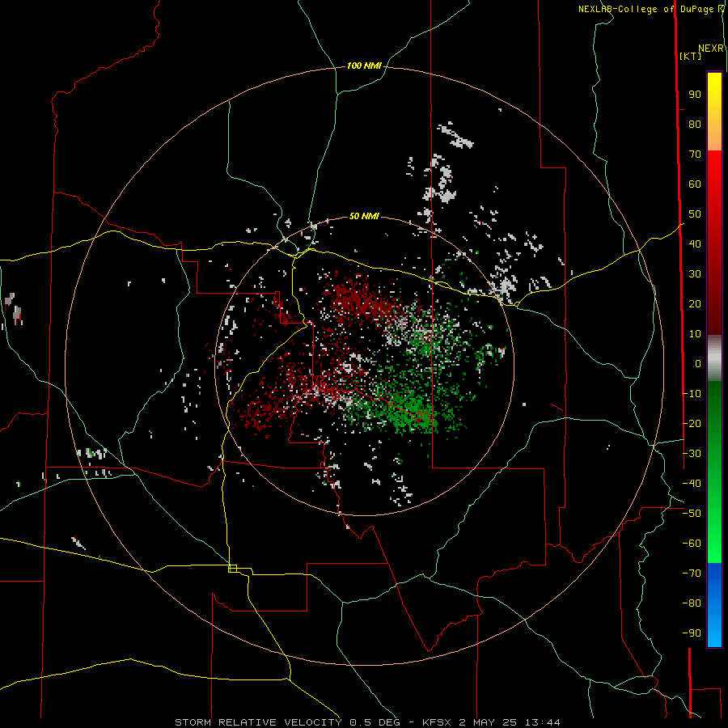
Task: Click the 50 value on the velocity scale
Action: (695, 214)
